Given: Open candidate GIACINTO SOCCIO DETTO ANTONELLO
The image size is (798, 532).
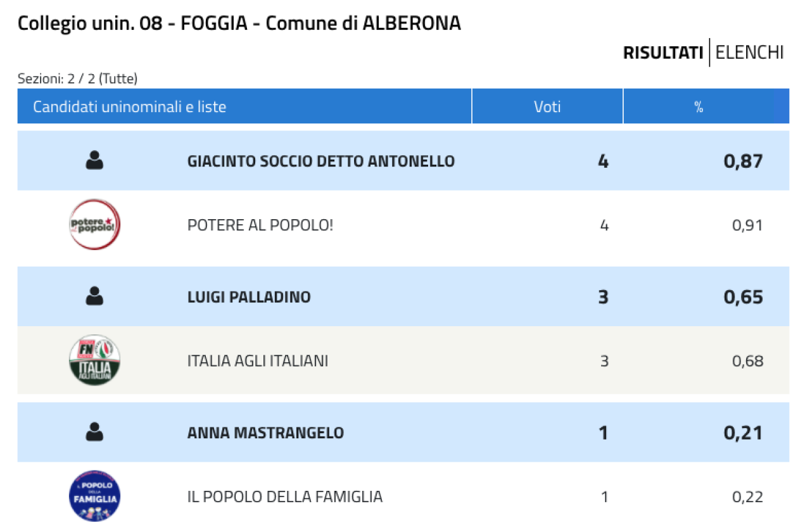Looking at the screenshot, I should point(321,161).
